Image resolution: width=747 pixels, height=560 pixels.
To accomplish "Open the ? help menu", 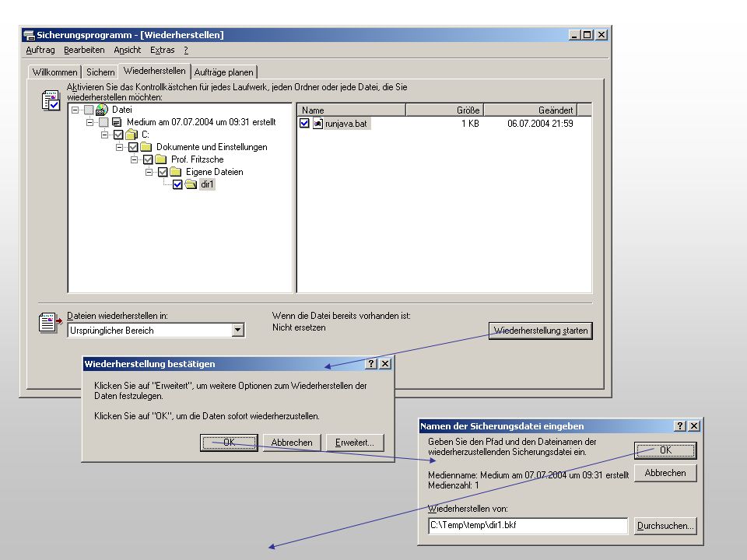I will click(x=186, y=50).
